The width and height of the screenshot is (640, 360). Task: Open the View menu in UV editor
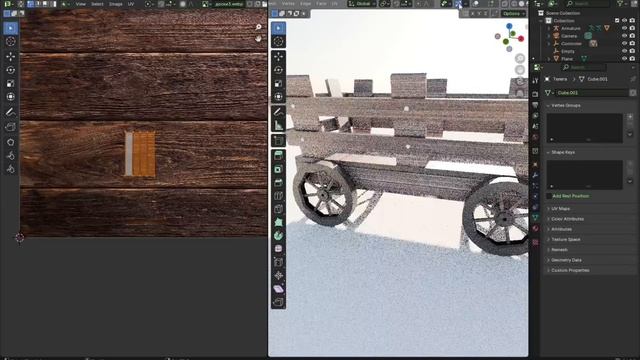tap(80, 4)
